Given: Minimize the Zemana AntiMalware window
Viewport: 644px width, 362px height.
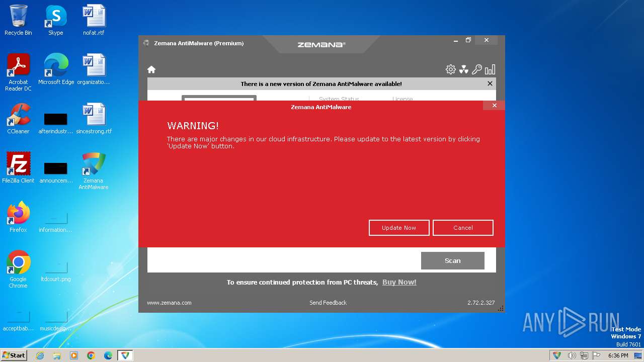Looking at the screenshot, I should click(x=455, y=40).
